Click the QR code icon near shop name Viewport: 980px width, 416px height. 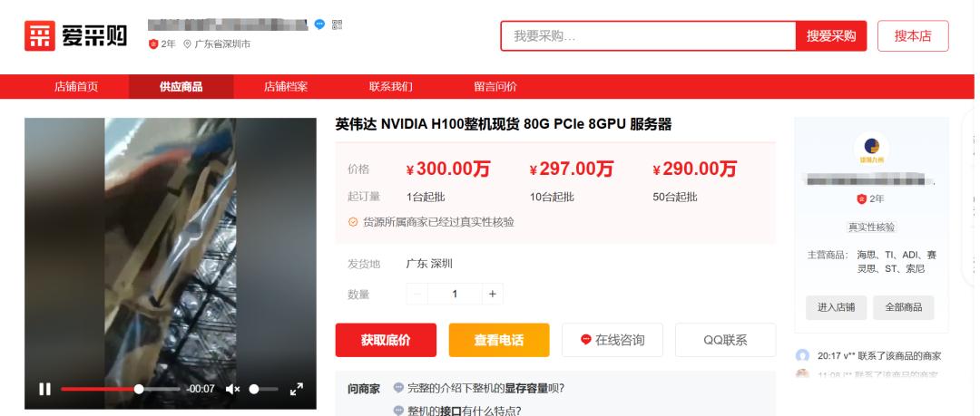pyautogui.click(x=337, y=25)
